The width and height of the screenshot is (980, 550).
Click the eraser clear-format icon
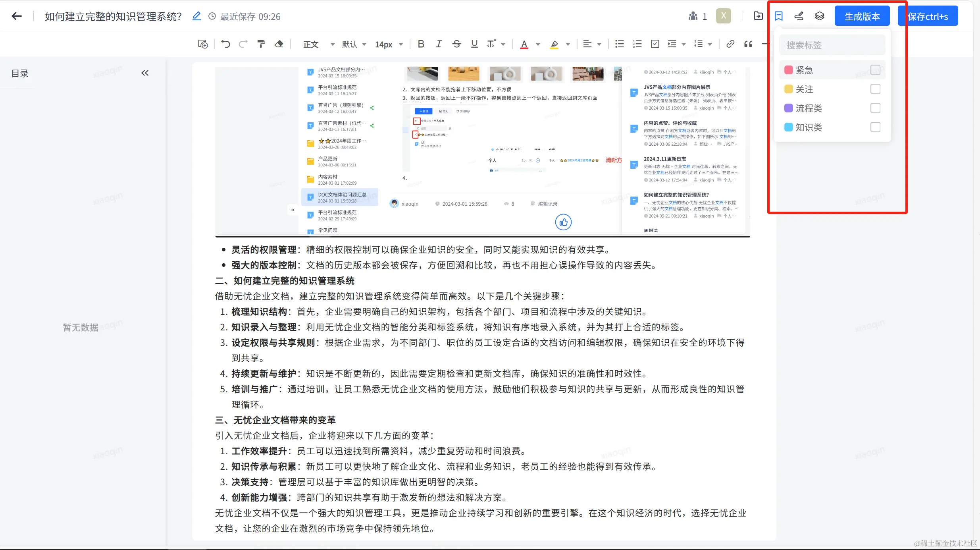[279, 44]
